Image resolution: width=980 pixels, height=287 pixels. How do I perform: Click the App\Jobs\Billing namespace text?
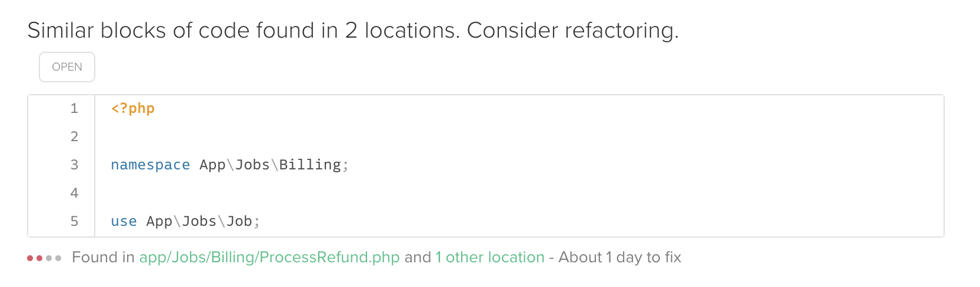270,165
